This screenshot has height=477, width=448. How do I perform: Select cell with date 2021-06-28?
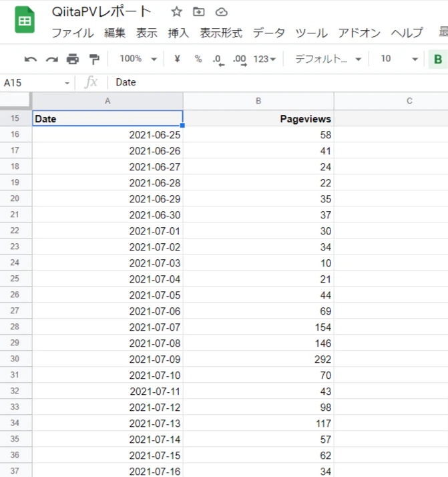click(x=107, y=182)
